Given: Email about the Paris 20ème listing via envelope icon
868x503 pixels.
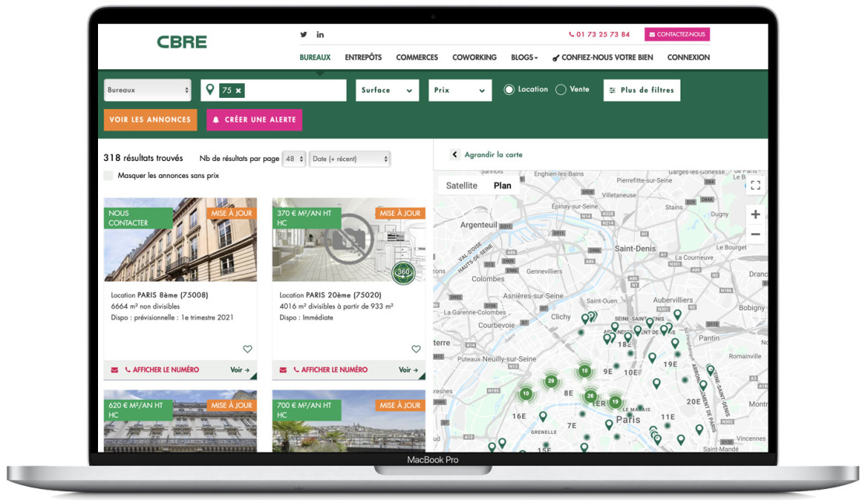Looking at the screenshot, I should point(283,369).
